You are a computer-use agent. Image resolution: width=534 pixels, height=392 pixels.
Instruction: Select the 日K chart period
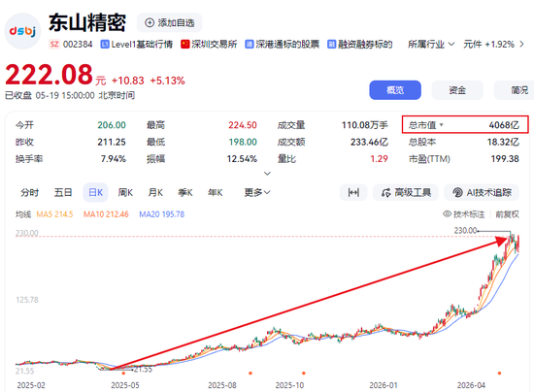(96, 192)
